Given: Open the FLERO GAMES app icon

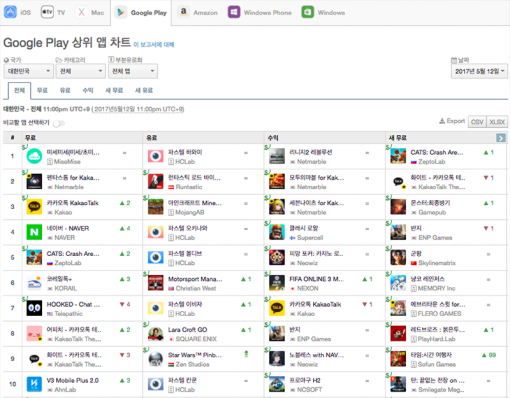Looking at the screenshot, I should click(x=398, y=308).
